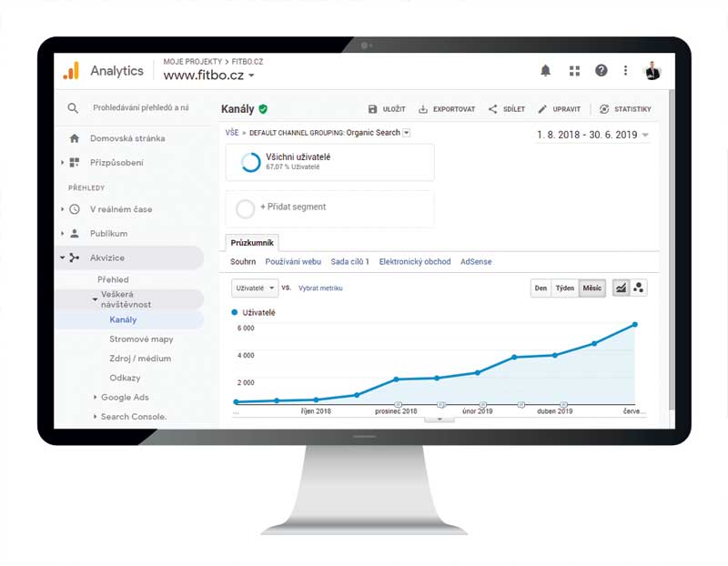Click the save disk icon by Uložit
The image size is (728, 566).
pyautogui.click(x=372, y=109)
